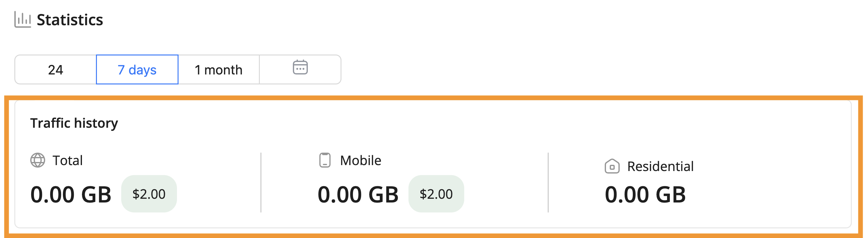Click the Residential house icon

tap(612, 166)
